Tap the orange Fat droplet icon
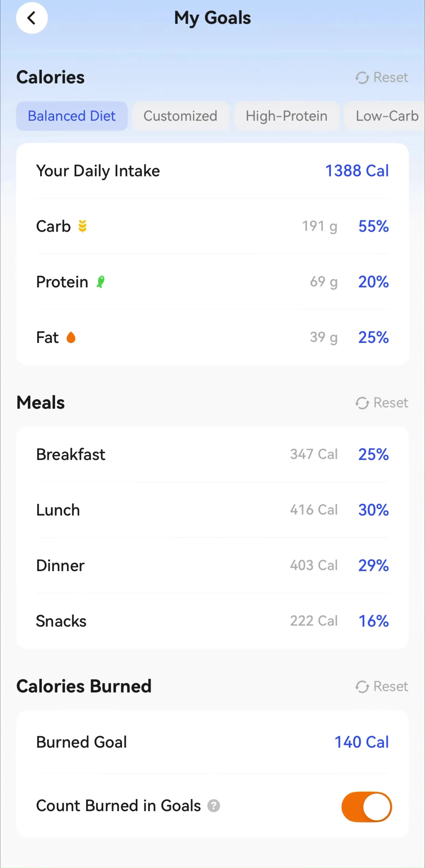Viewport: 425px width, 868px height. click(x=71, y=337)
